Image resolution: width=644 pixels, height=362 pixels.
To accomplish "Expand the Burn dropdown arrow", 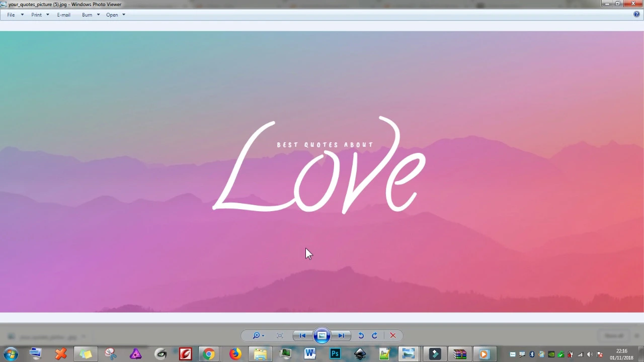I will tap(98, 15).
